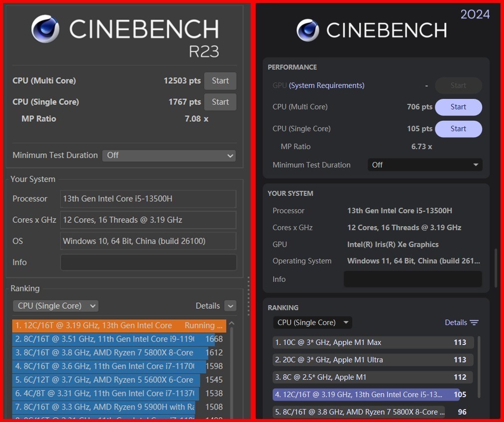Screen dimensions: 504x422
Task: Expand the R23 ranking Details chevron
Action: [x=230, y=306]
